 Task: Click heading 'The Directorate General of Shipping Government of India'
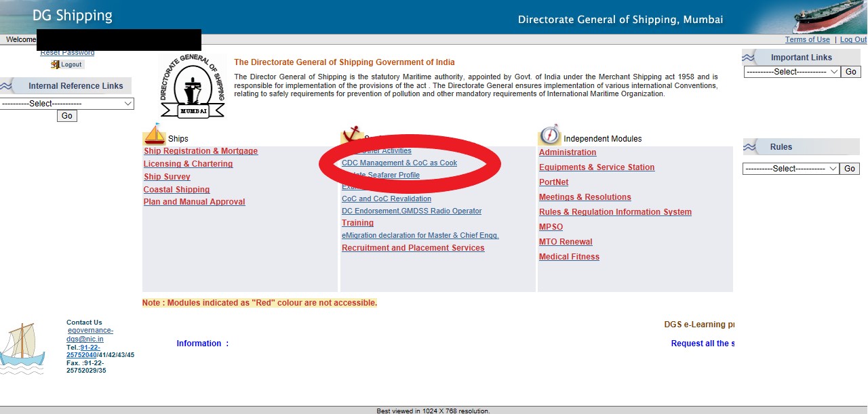344,62
